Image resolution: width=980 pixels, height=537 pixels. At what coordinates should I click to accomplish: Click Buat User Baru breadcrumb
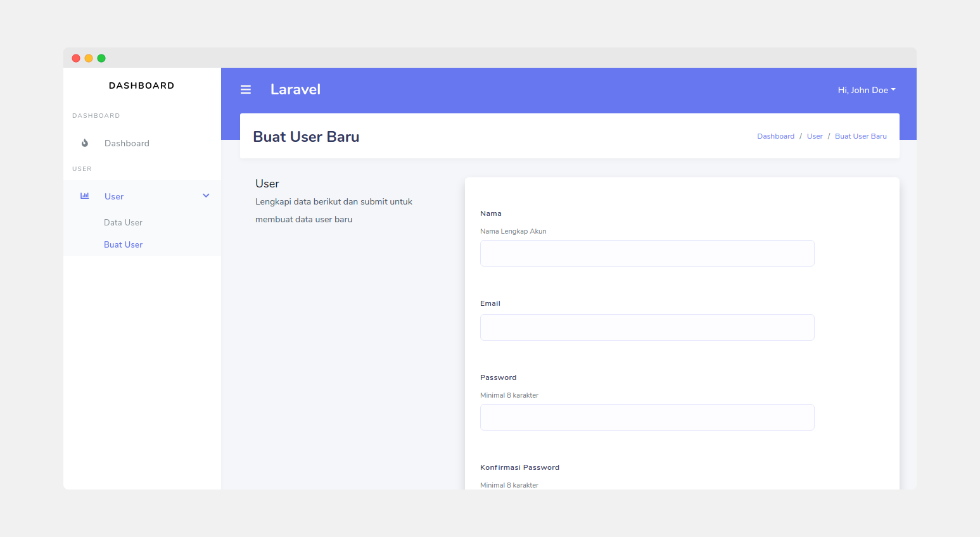[861, 136]
